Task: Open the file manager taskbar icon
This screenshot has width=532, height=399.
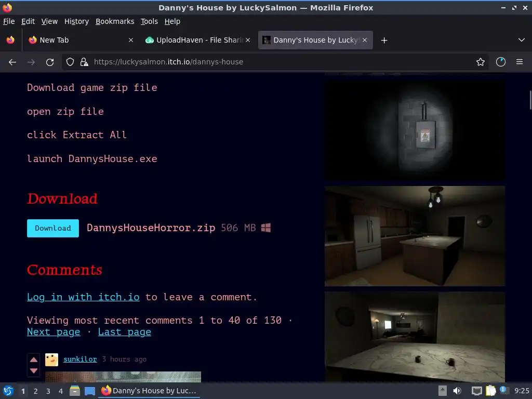Action: pyautogui.click(x=75, y=391)
